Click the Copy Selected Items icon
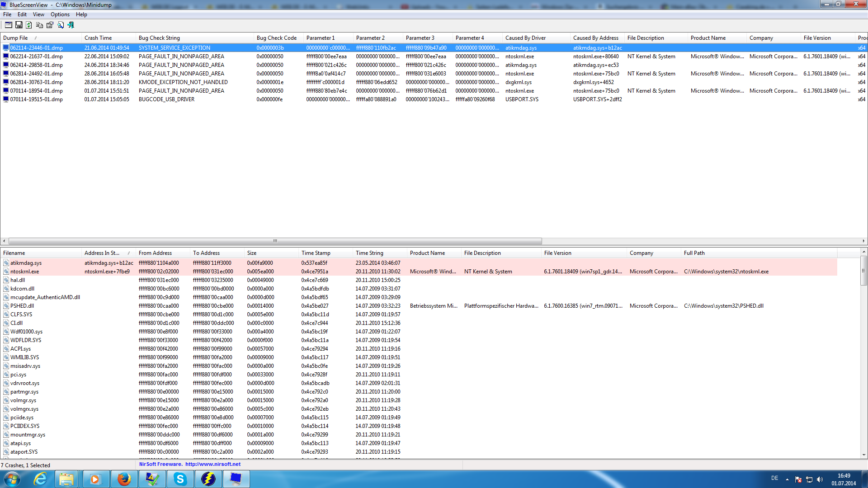This screenshot has width=868, height=488. click(39, 25)
